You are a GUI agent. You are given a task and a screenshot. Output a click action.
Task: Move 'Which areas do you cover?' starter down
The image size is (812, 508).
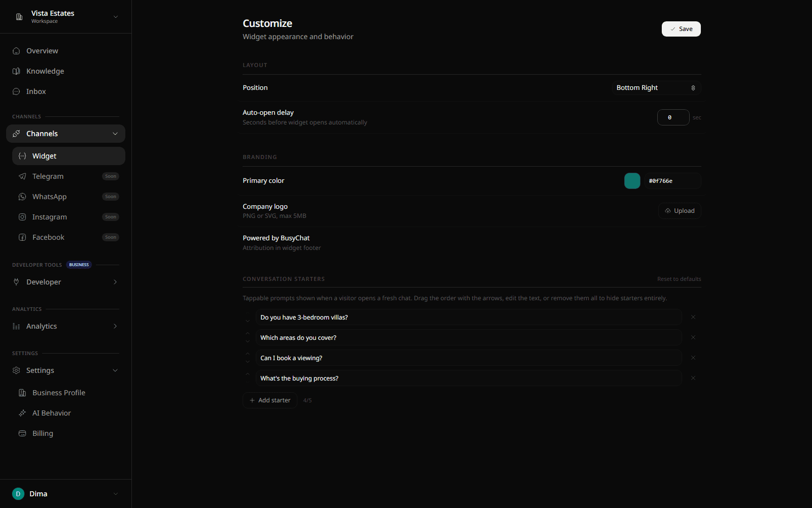tap(248, 341)
